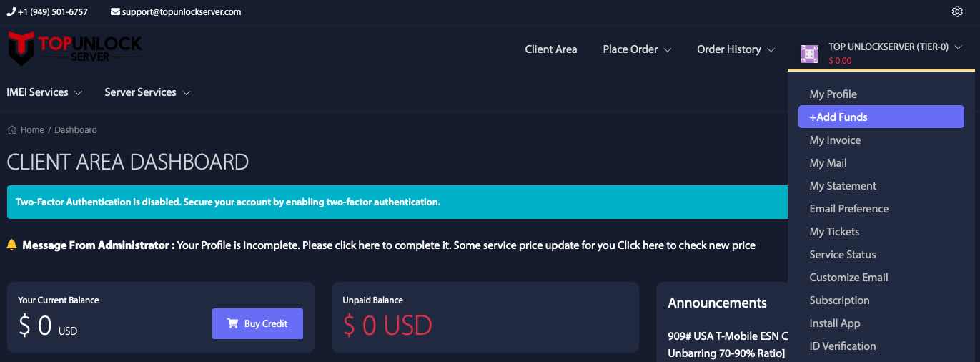This screenshot has height=362, width=980.
Task: Open ID Verification menu item
Action: 843,346
